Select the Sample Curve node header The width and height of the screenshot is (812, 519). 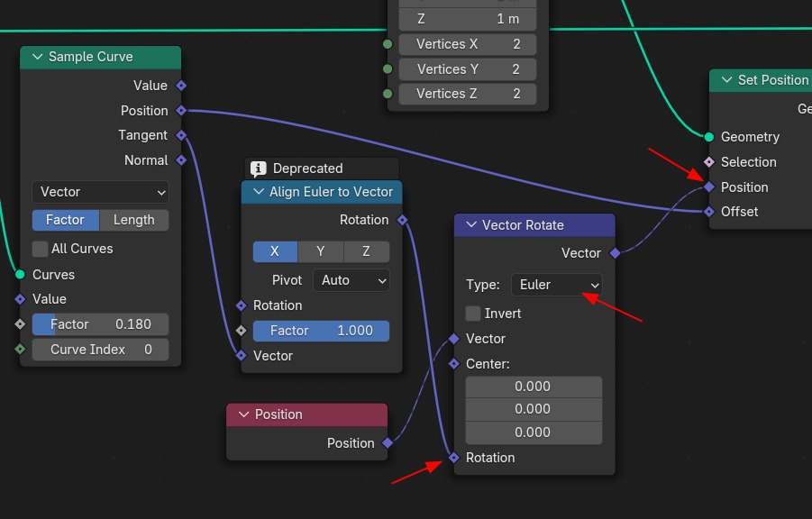pyautogui.click(x=100, y=57)
